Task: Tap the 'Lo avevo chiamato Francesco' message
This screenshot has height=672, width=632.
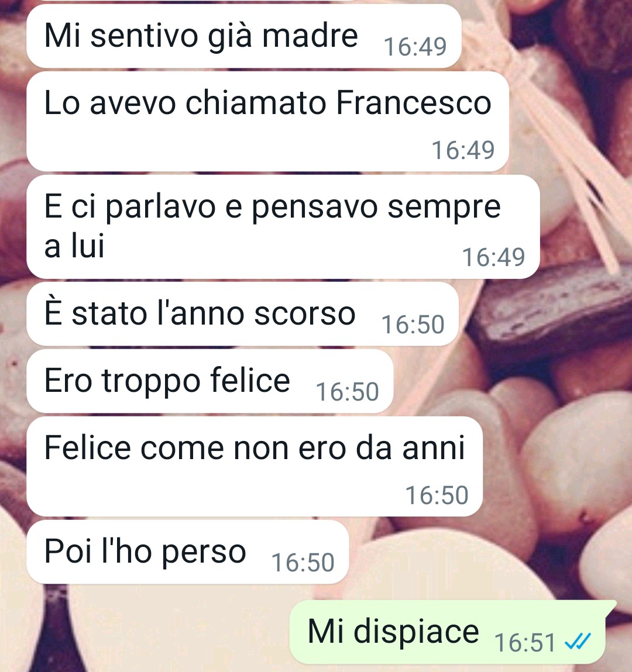Action: click(x=267, y=122)
